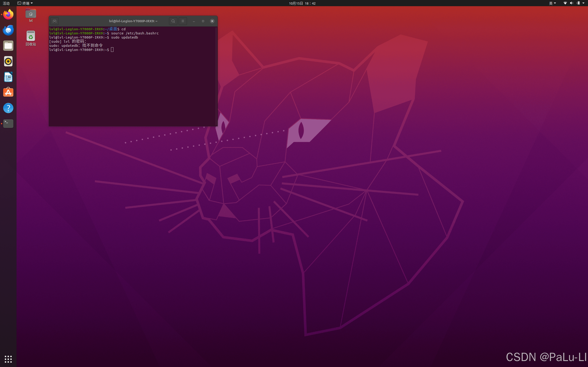Open the terminal hamburger menu
Viewport: 588px width, 367px height.
(x=183, y=21)
